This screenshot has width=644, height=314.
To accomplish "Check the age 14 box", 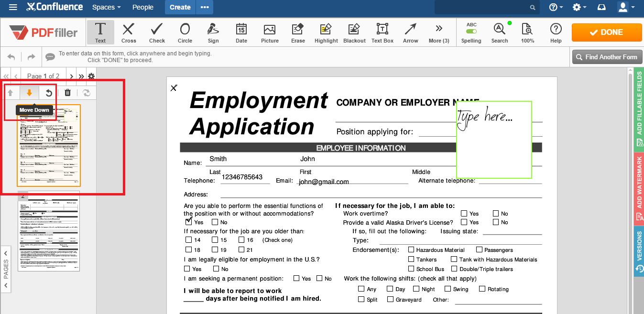I will tap(189, 240).
